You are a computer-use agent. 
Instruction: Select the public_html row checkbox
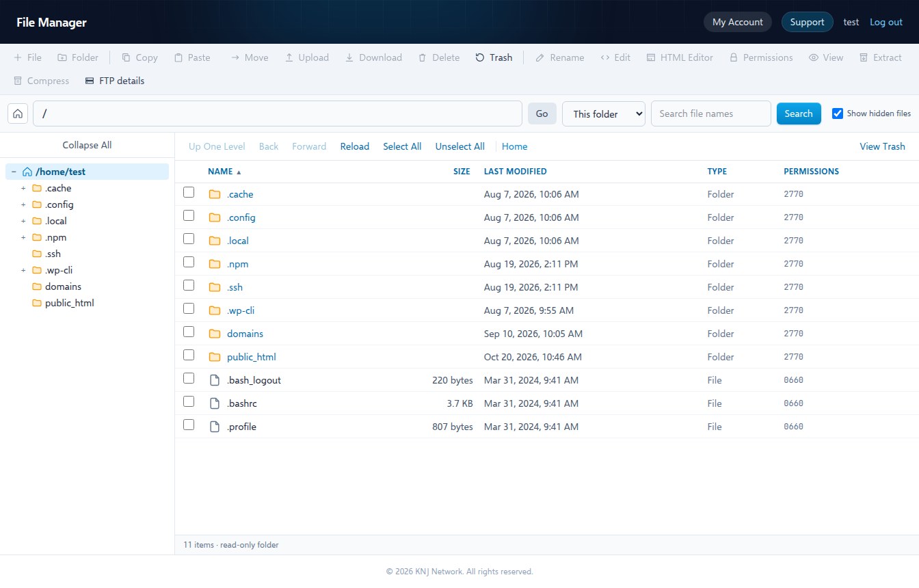(189, 356)
